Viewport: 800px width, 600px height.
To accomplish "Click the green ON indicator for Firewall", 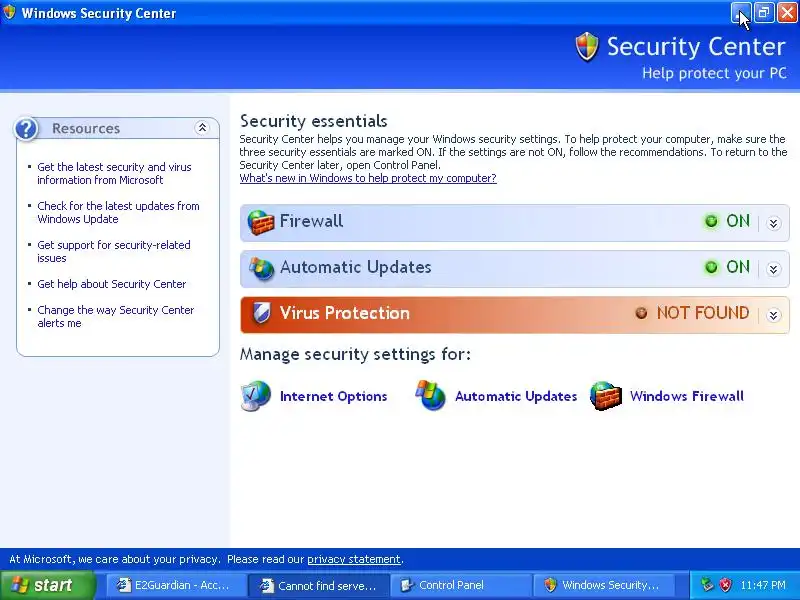I will (x=711, y=221).
